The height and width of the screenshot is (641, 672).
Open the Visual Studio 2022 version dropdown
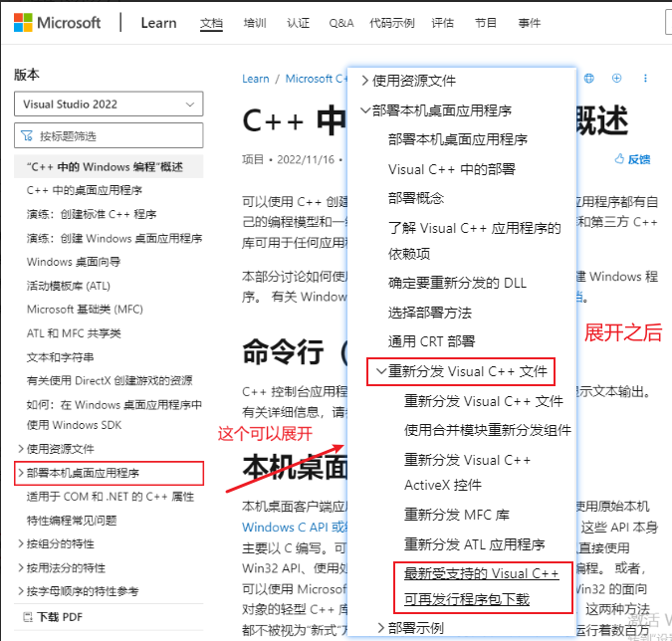109,104
